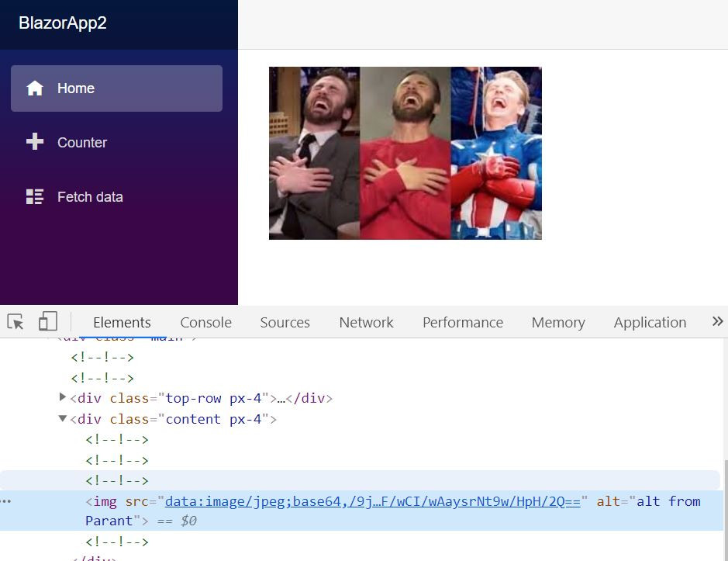This screenshot has height=561, width=728.
Task: Click the data:image/jpeg base64 src link
Action: point(373,501)
